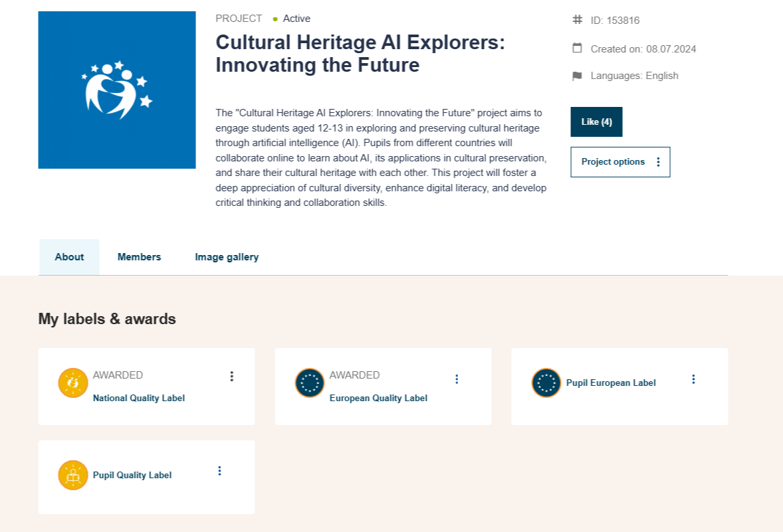The width and height of the screenshot is (783, 532).
Task: Click the green Active status dot
Action: tap(275, 19)
